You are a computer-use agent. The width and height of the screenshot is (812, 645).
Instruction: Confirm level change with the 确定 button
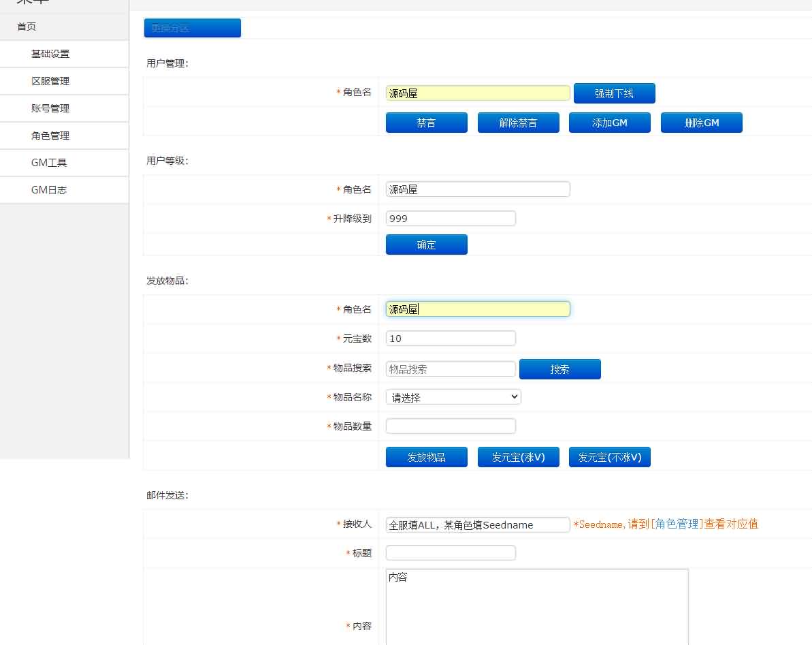pos(426,244)
